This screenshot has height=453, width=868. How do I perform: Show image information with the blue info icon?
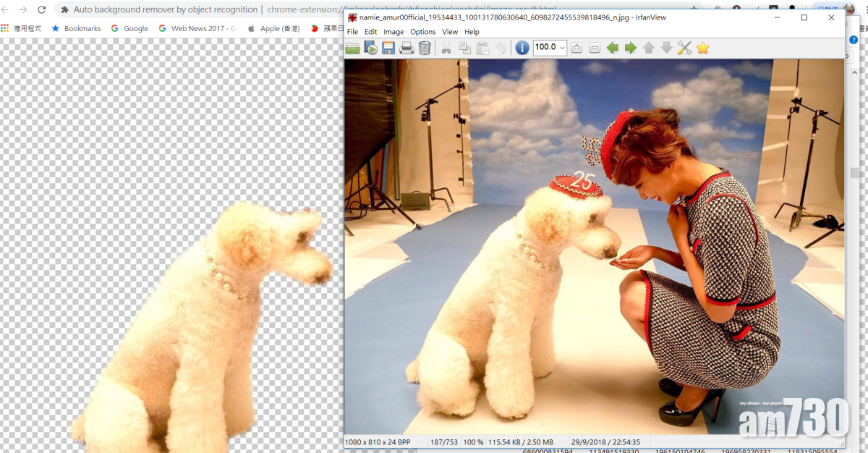tap(522, 48)
